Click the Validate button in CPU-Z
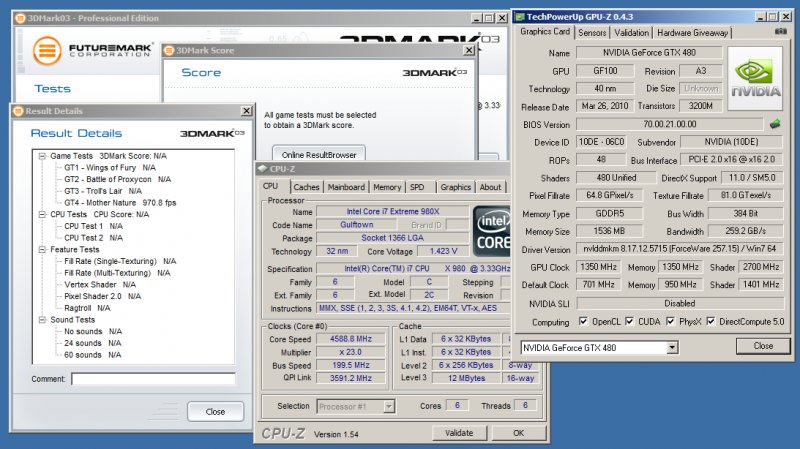 (459, 433)
